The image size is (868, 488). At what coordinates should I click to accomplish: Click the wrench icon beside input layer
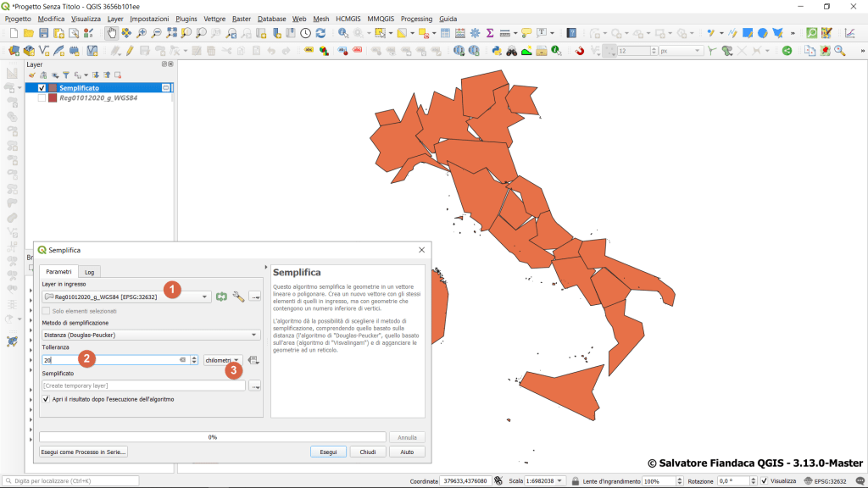point(238,297)
